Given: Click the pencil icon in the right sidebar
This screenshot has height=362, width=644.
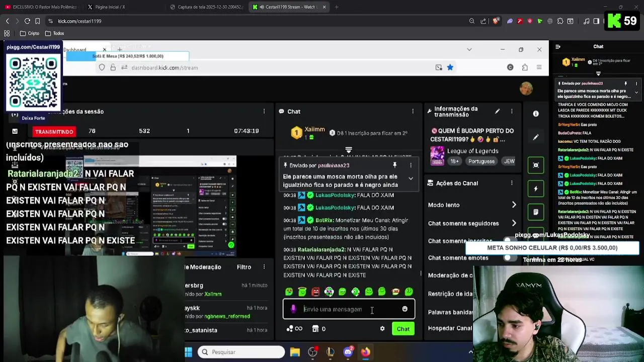Looking at the screenshot, I should [x=536, y=137].
